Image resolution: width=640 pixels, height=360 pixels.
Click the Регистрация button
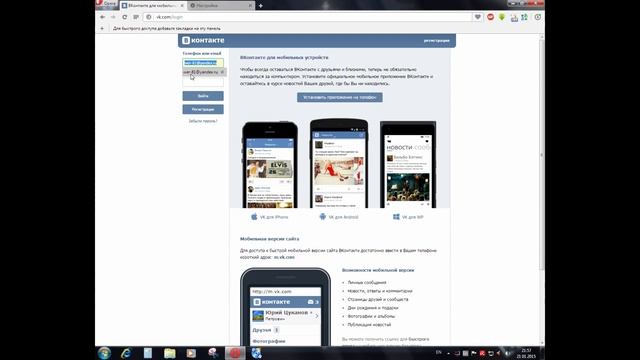coord(203,109)
